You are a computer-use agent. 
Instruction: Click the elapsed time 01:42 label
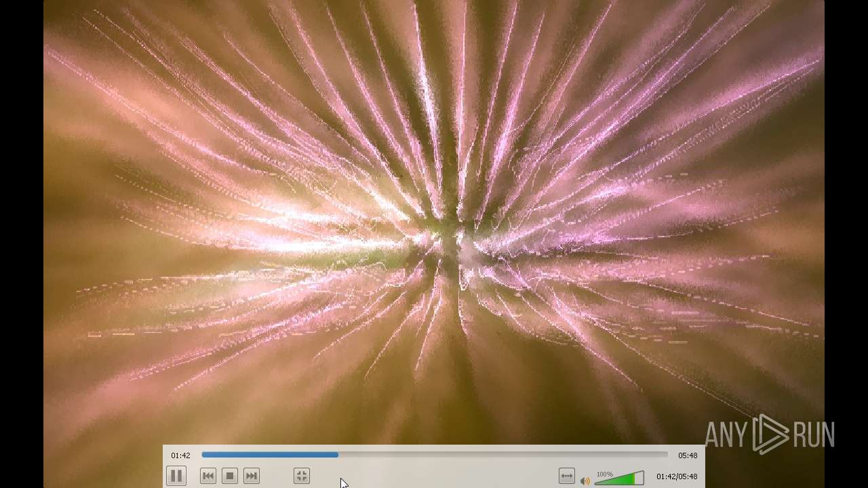[x=180, y=455]
